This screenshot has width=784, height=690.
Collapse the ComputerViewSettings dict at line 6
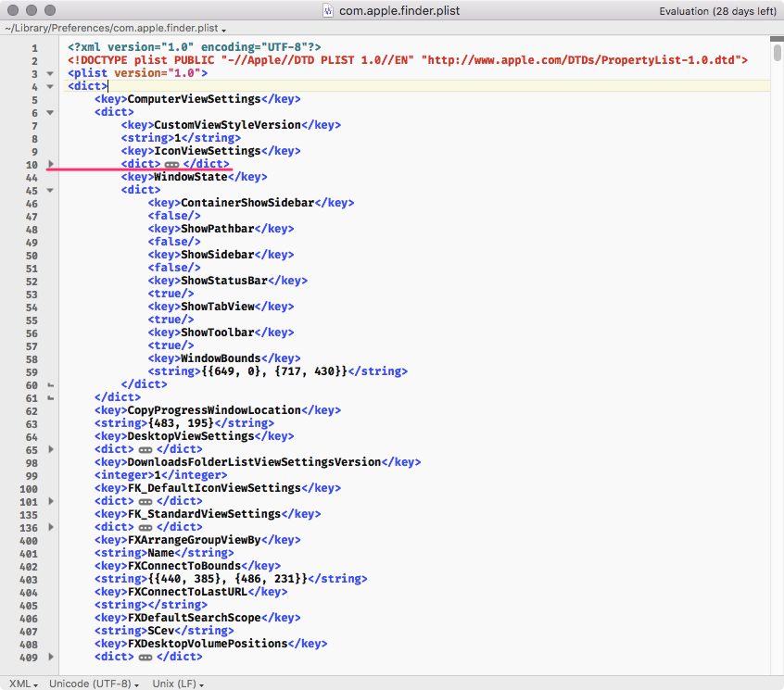click(x=50, y=112)
